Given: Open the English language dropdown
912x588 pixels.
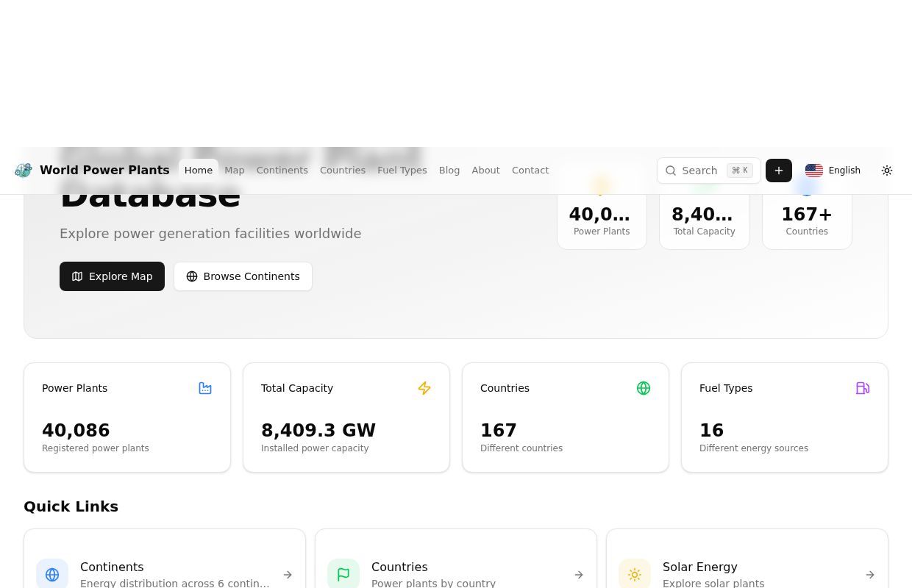Looking at the screenshot, I should point(844,171).
